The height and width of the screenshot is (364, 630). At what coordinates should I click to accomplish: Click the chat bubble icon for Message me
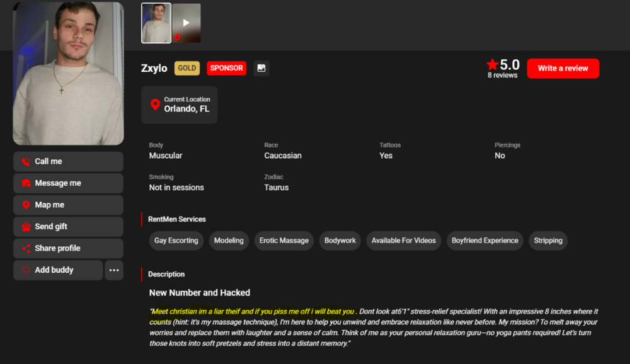[26, 183]
